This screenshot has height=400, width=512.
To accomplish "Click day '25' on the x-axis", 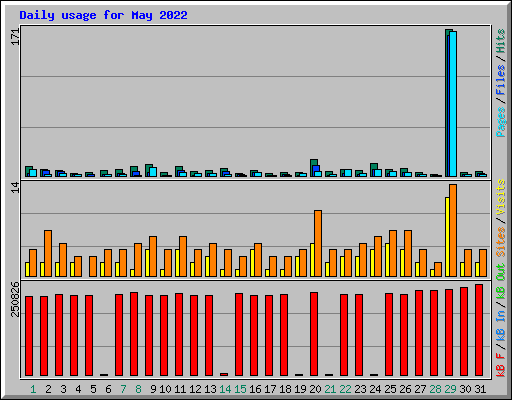I will point(390,389).
